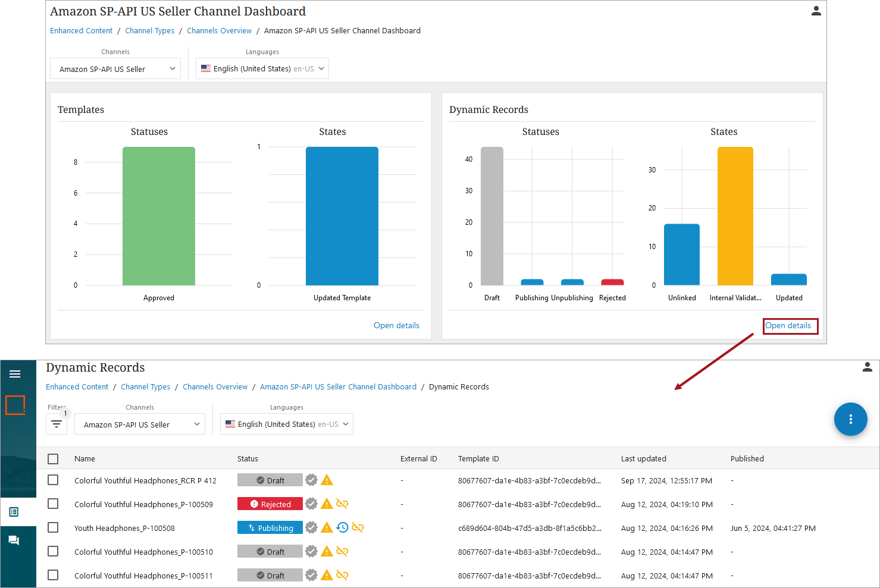The width and height of the screenshot is (880, 588).
Task: Open the dashboard Languages dropdown
Action: pos(262,69)
